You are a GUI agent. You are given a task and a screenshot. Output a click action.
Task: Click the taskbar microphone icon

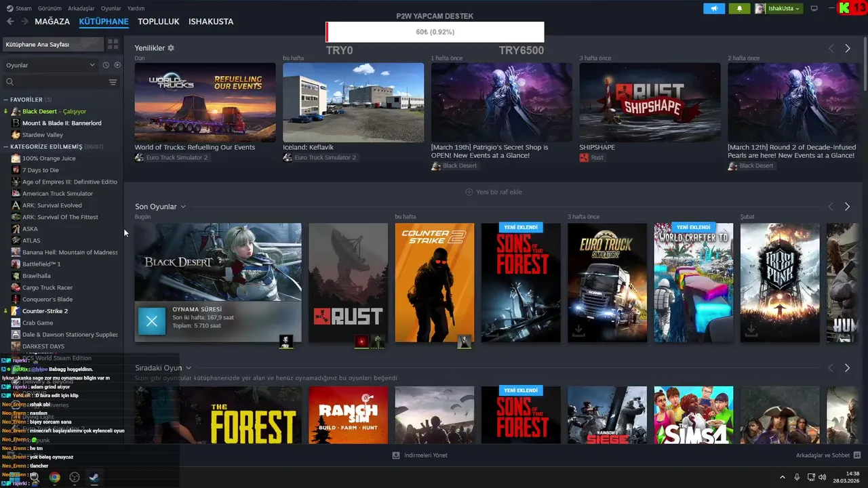pyautogui.click(x=797, y=477)
